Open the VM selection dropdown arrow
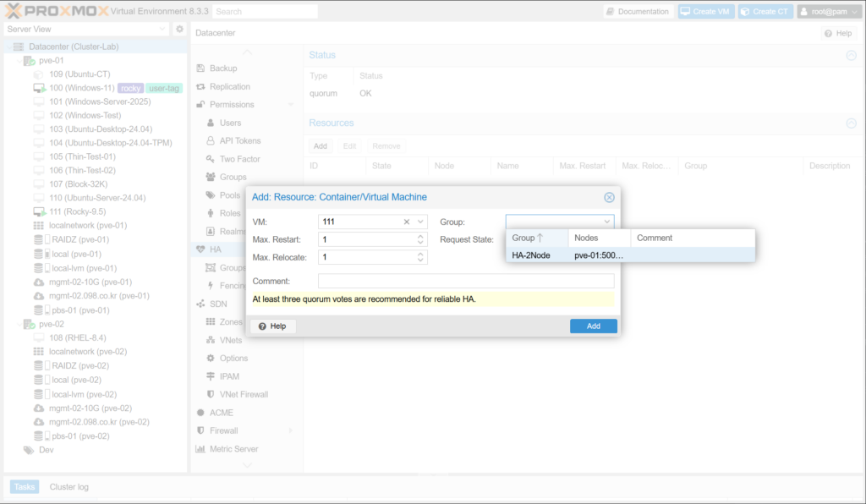 point(420,222)
